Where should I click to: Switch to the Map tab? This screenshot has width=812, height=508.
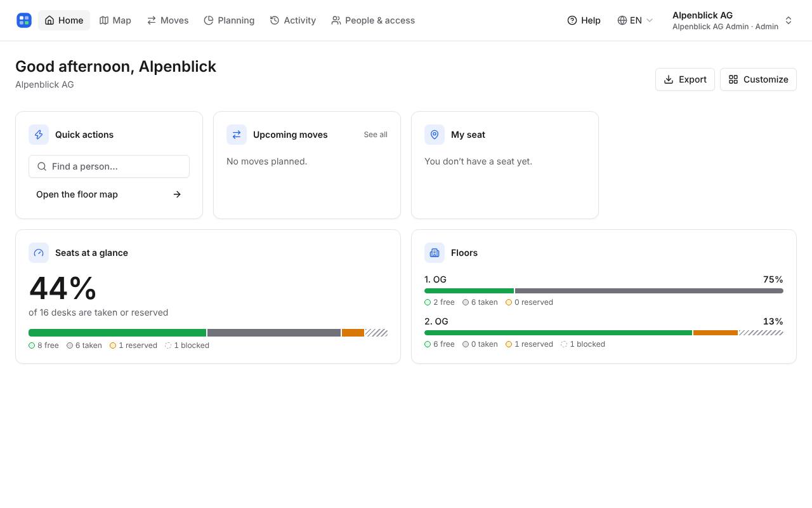pyautogui.click(x=115, y=20)
